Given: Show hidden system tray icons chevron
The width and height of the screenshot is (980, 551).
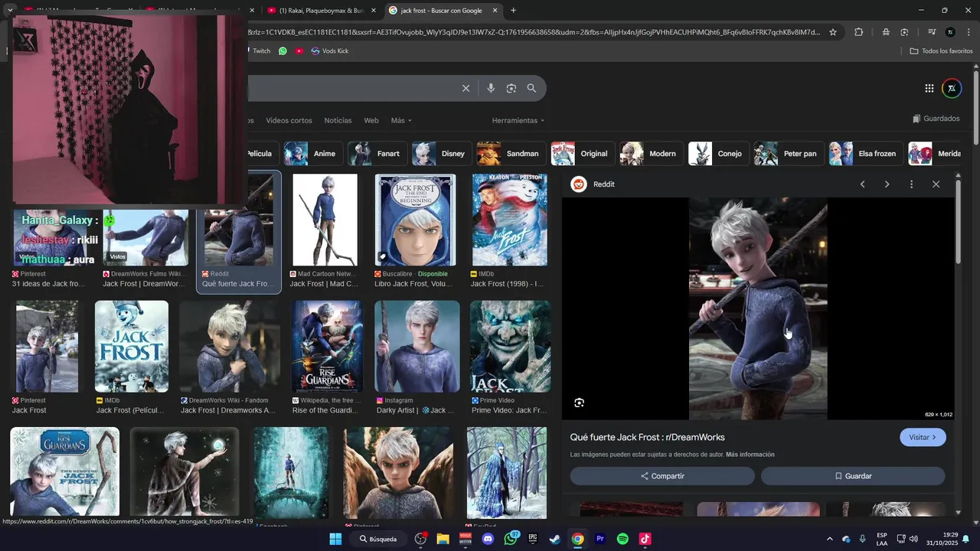Looking at the screenshot, I should pos(829,539).
